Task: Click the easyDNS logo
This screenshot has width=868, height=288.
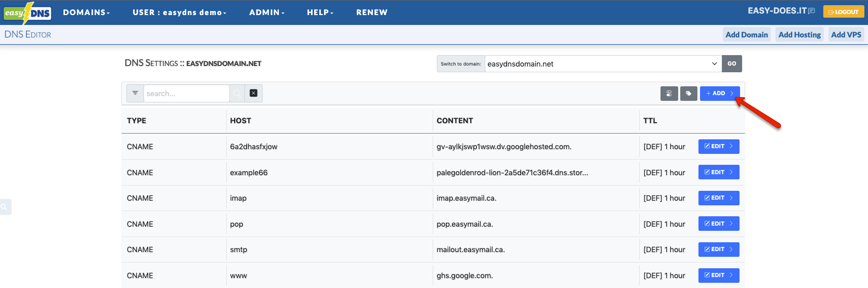Action: [x=28, y=12]
